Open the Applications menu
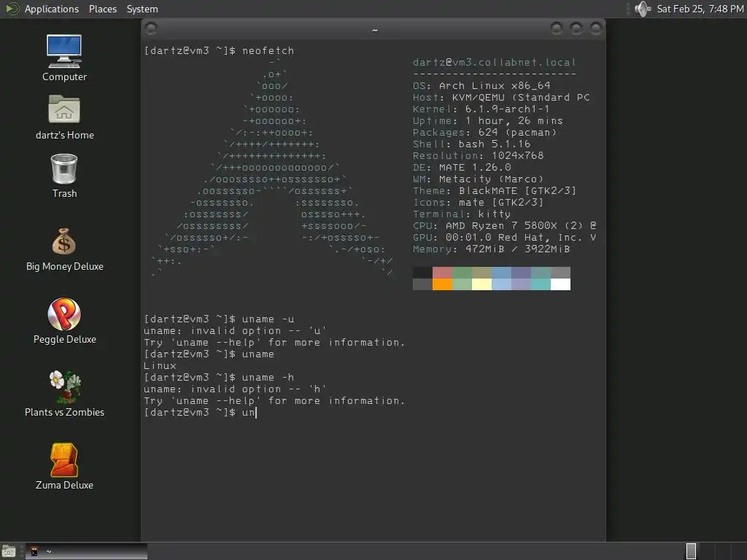The image size is (747, 560). coord(52,9)
